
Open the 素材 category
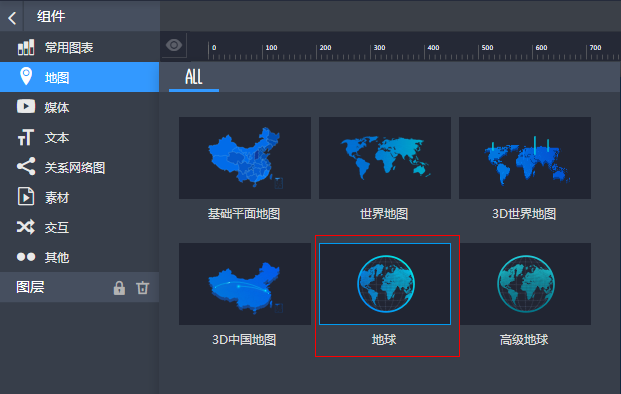pos(80,197)
